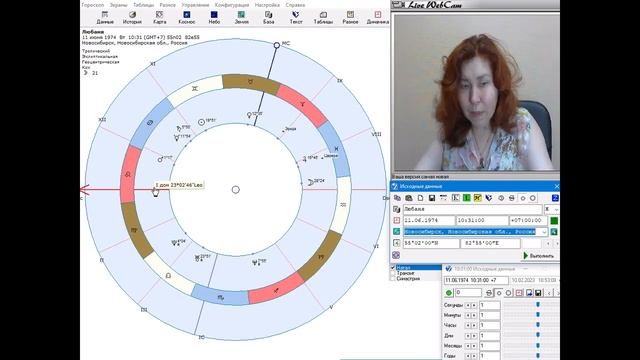Open the Данные toolbar panel

(105, 18)
